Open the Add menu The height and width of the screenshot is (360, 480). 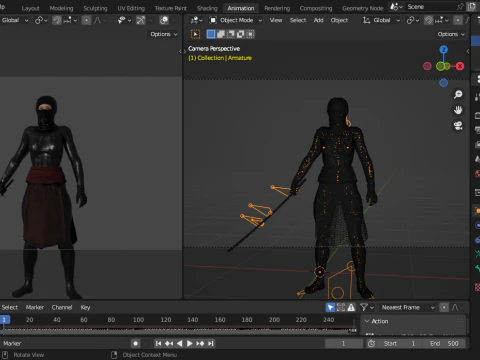point(318,20)
